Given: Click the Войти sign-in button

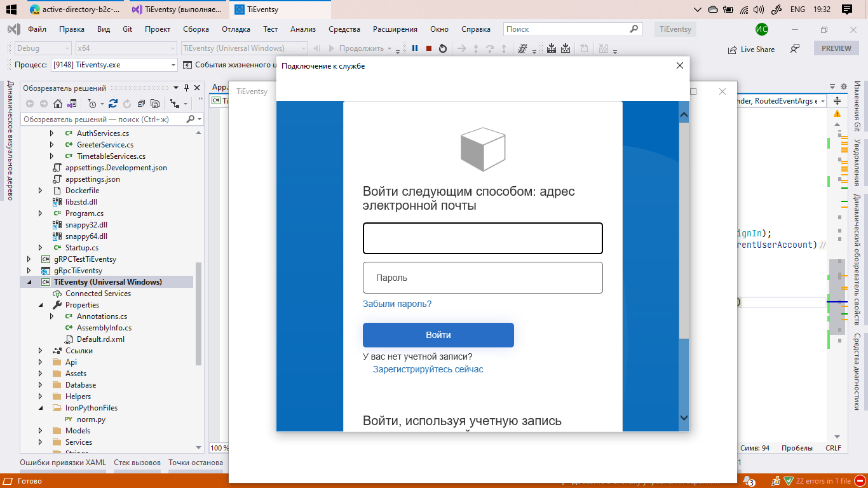Looking at the screenshot, I should 438,335.
